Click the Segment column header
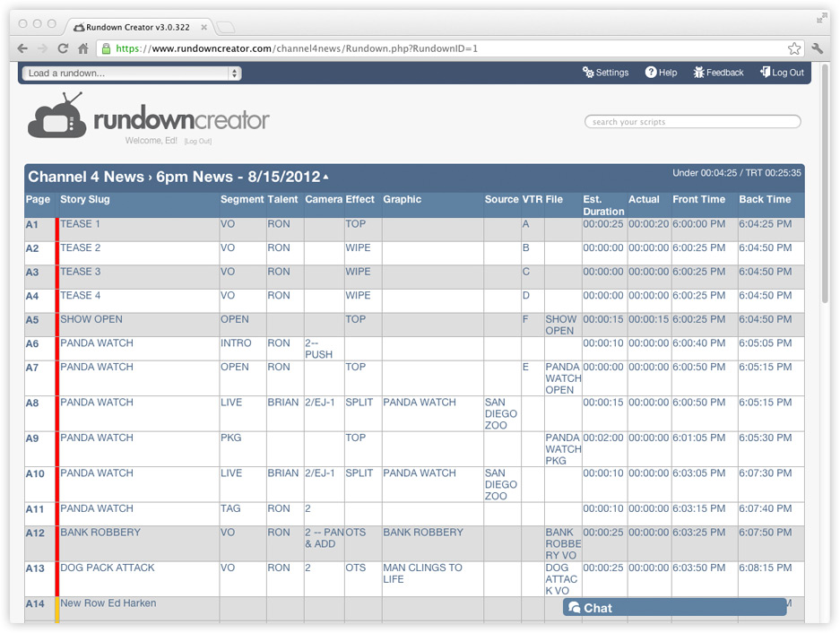 [242, 199]
